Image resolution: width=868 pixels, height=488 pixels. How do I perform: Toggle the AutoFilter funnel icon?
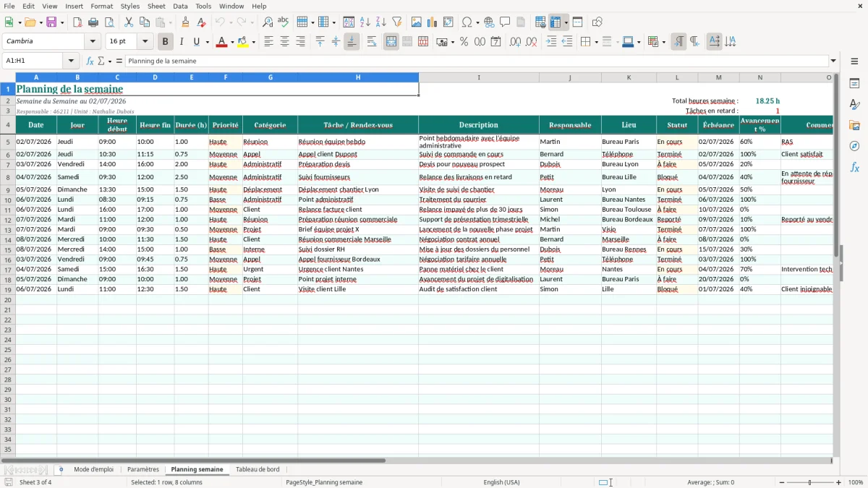(x=397, y=22)
